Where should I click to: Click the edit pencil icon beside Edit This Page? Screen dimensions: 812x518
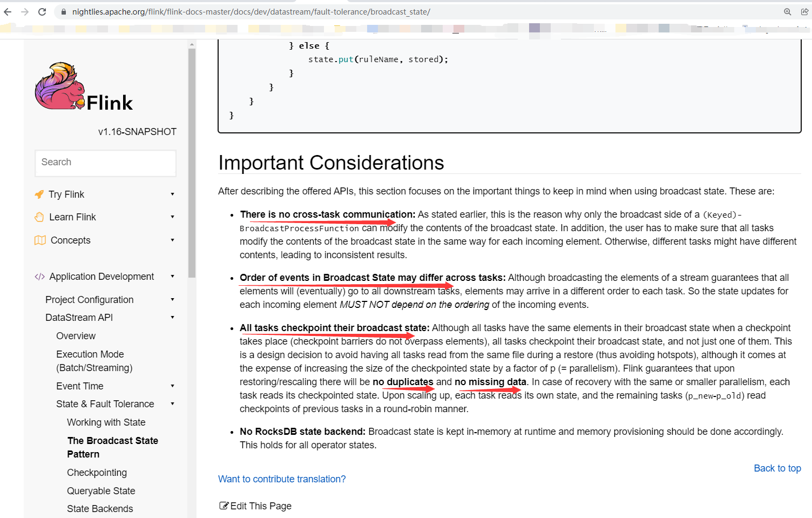pos(224,506)
